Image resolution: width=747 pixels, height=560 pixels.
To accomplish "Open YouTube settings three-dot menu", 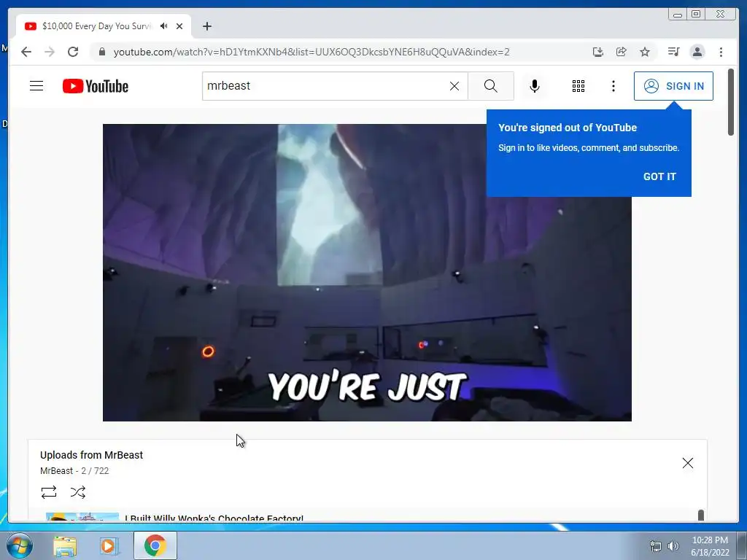I will 613,86.
